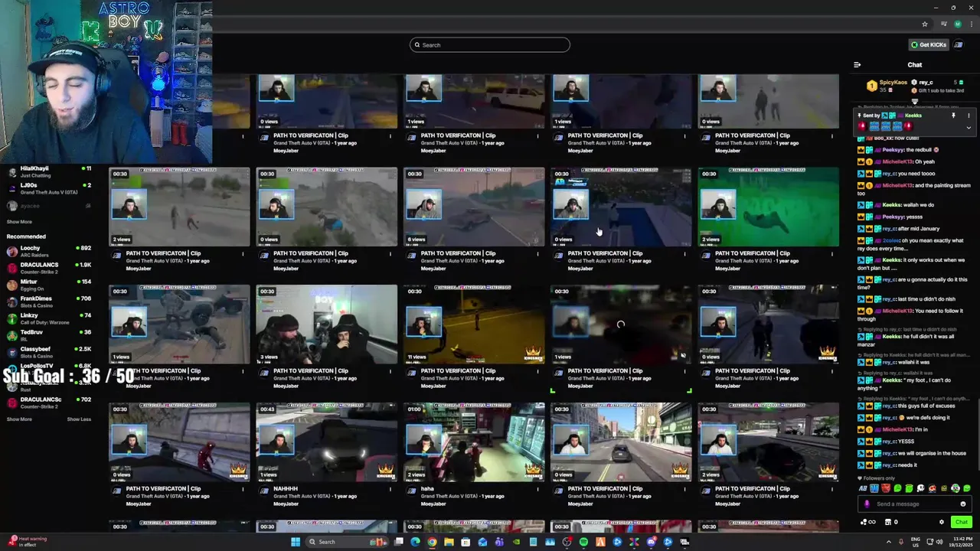
Task: Open the clip showing 11 views
Action: (474, 324)
